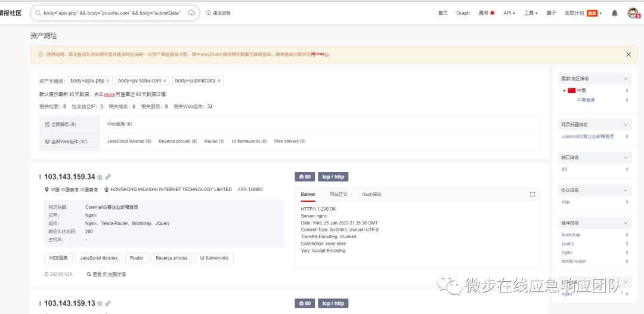This screenshot has height=314, width=644.
Task: Open IP address 103.143.159.34
Action: (x=69, y=177)
